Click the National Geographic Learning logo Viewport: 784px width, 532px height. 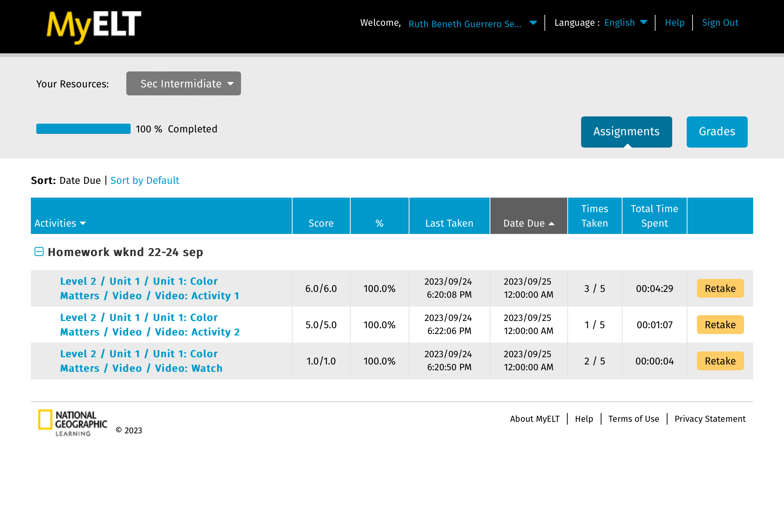pyautogui.click(x=73, y=423)
